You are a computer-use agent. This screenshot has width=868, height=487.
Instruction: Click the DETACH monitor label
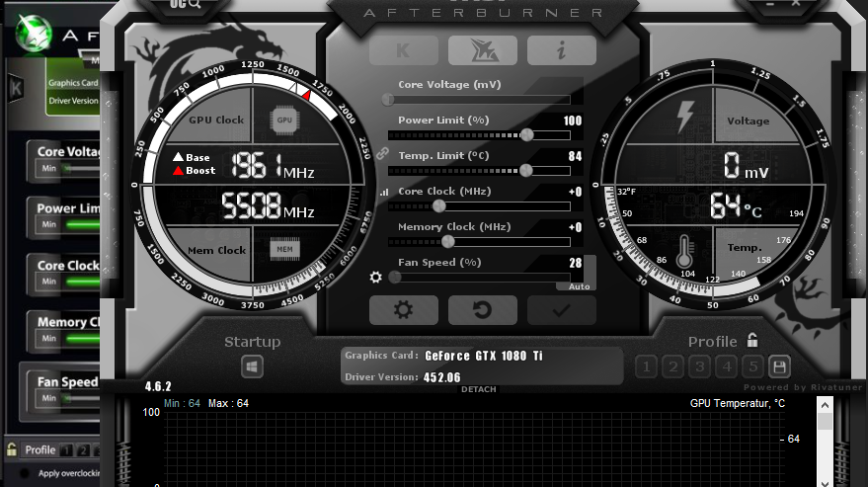479,389
